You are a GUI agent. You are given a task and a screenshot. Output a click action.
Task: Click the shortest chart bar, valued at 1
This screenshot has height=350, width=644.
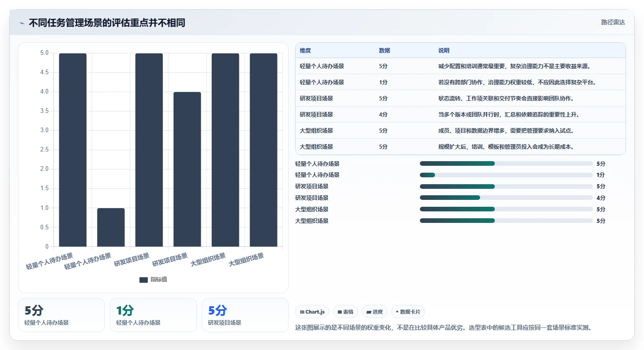pyautogui.click(x=111, y=227)
